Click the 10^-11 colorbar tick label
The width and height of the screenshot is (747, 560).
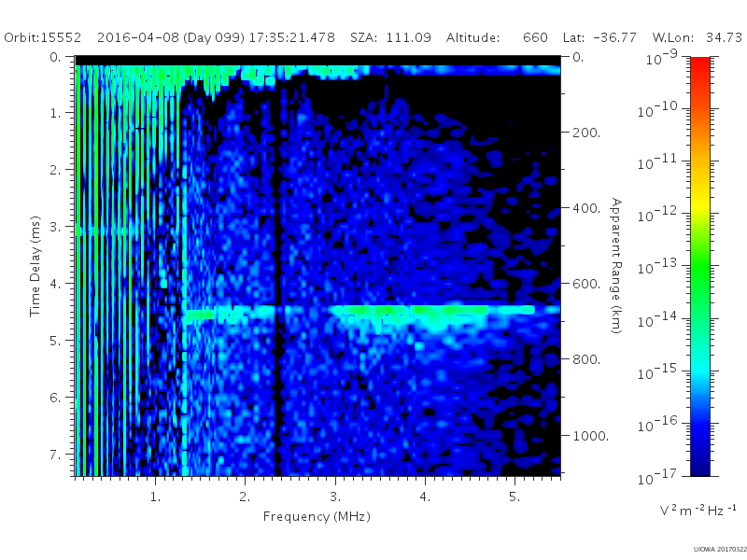pos(657,162)
